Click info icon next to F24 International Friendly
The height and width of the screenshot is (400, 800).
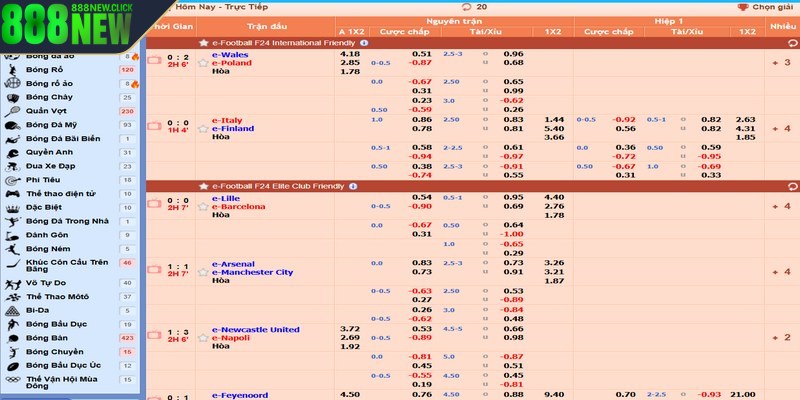pos(364,43)
